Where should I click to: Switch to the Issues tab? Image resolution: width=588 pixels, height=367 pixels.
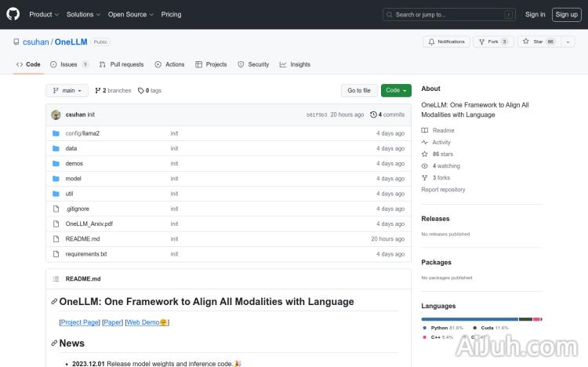click(69, 64)
